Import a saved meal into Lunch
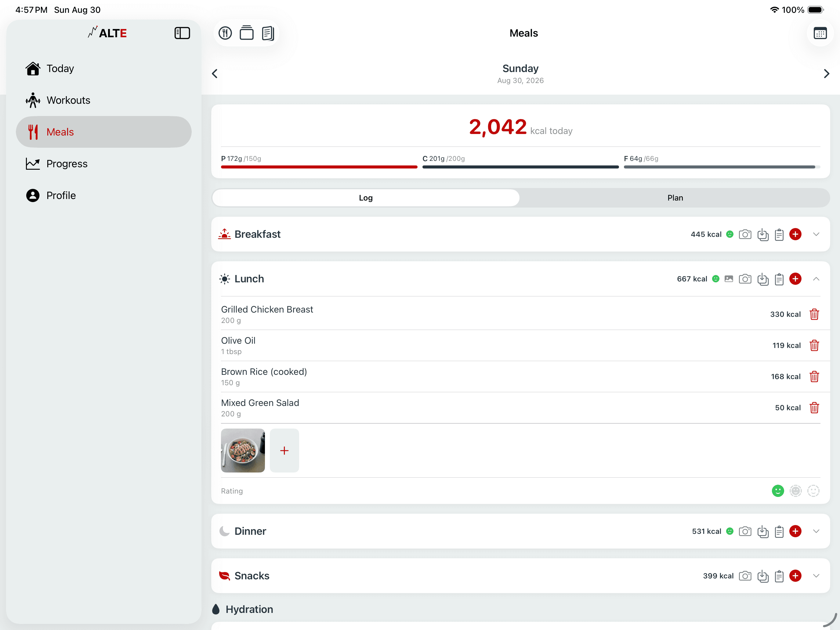The image size is (840, 630). coord(762,279)
